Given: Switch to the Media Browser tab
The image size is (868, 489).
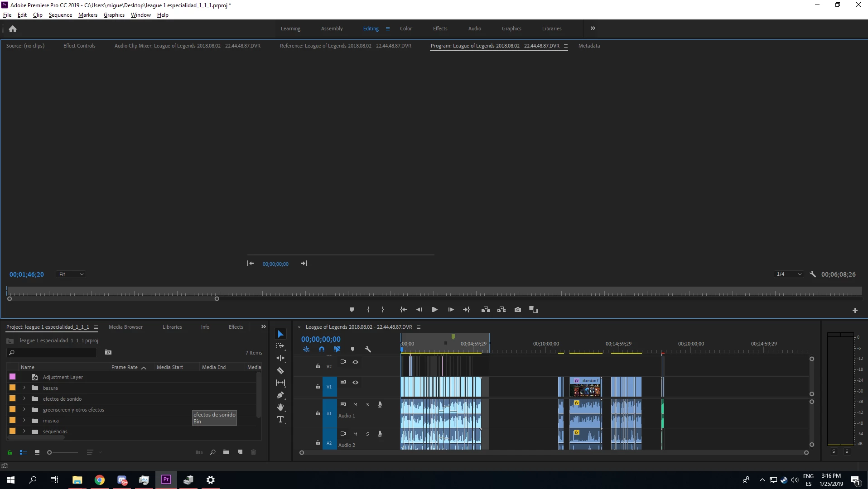Looking at the screenshot, I should point(125,327).
